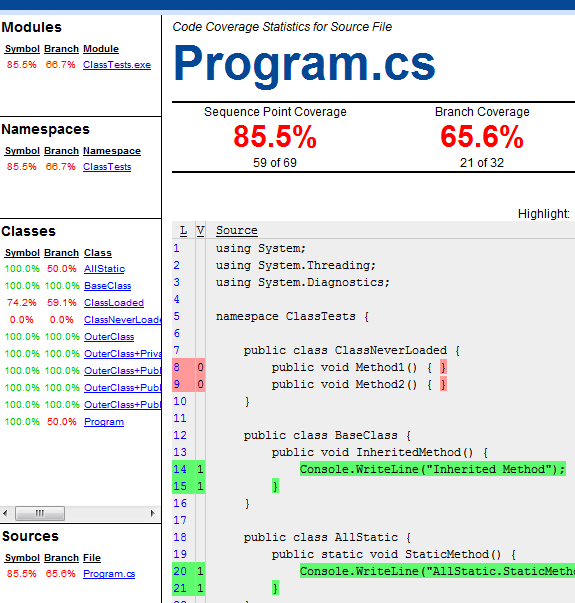The image size is (575, 603).
Task: Click 'namespace ClassTests {' source line
Action: click(292, 316)
